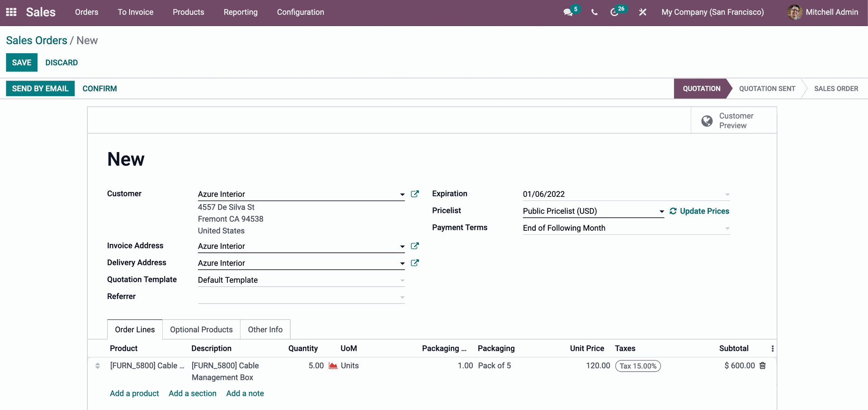Open Customer external link icon

(x=415, y=194)
